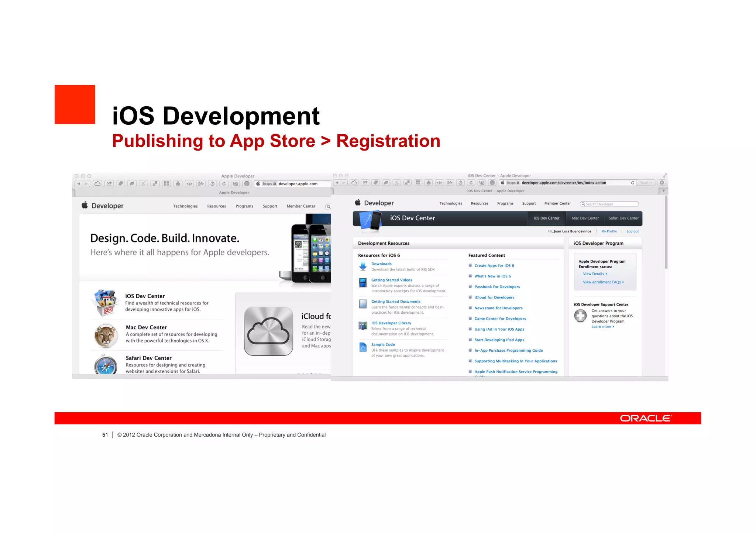Click Learn more in Support Center

pos(602,327)
